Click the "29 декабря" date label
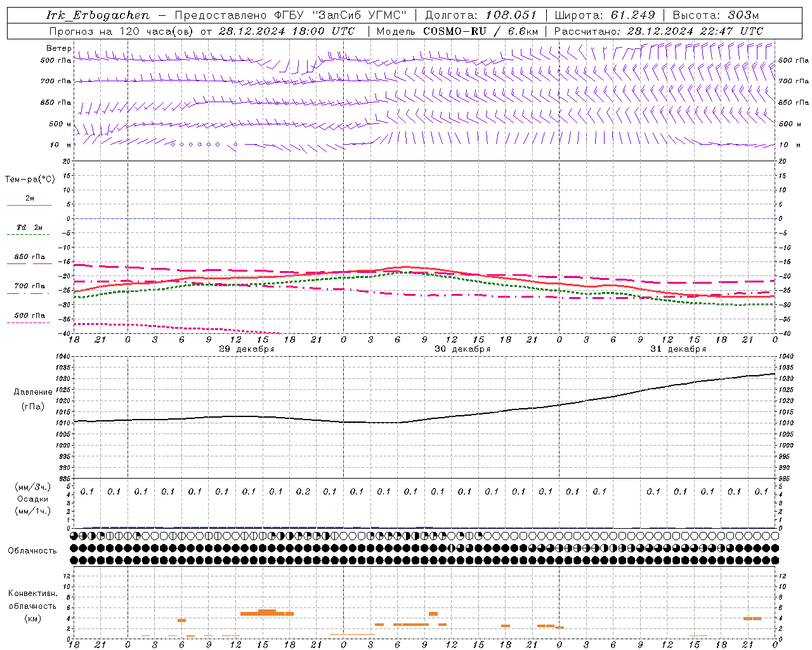The image size is (812, 650). point(247,349)
